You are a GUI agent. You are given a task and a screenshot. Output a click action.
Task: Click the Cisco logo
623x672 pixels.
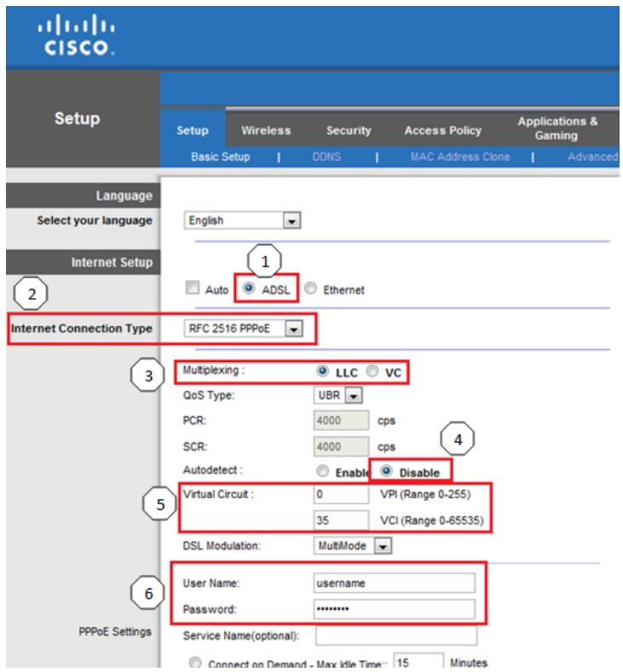(x=77, y=36)
